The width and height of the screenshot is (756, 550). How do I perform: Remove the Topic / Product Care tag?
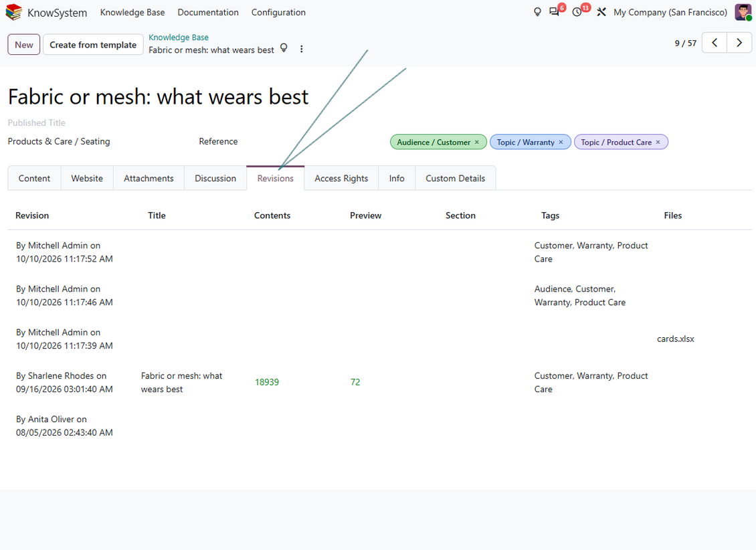658,143
